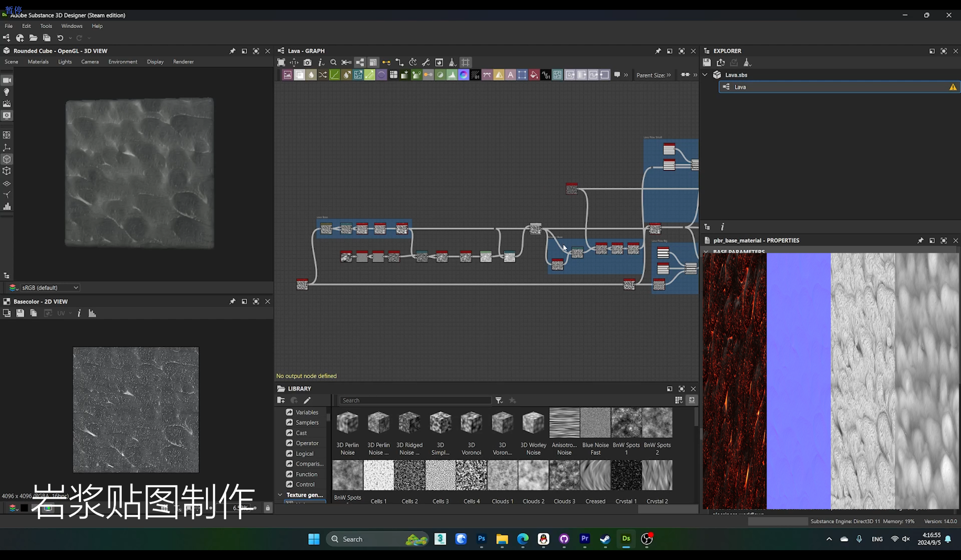Collapse the Lava.sbs package tree
961x560 pixels.
(x=705, y=75)
